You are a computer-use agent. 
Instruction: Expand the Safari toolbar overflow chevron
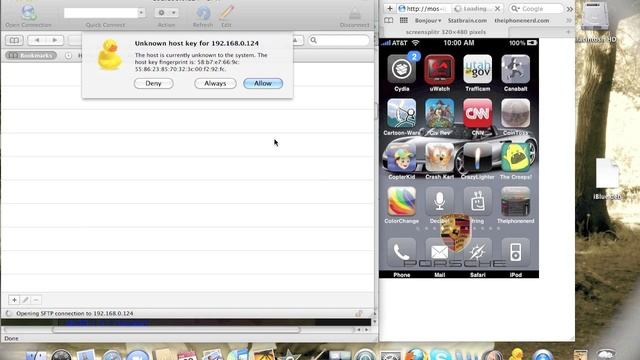click(570, 9)
